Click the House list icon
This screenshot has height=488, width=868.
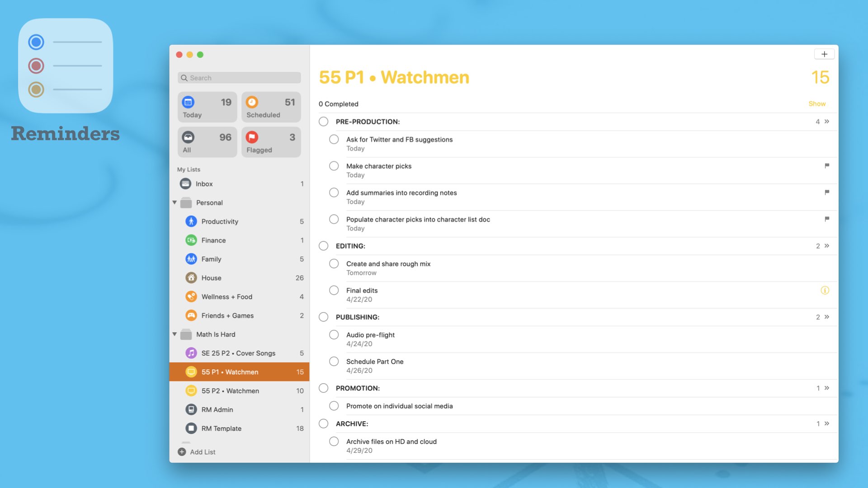[191, 278]
